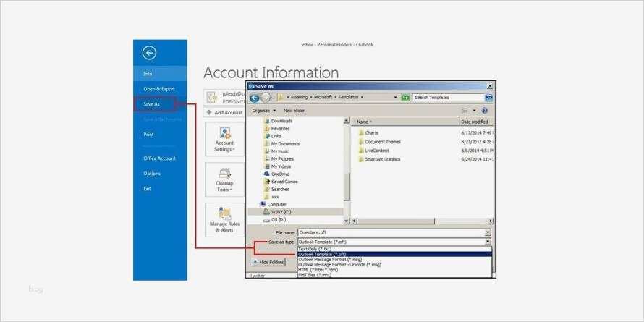
Task: Choose Outlook Message Format - Unicode type
Action: [394, 265]
